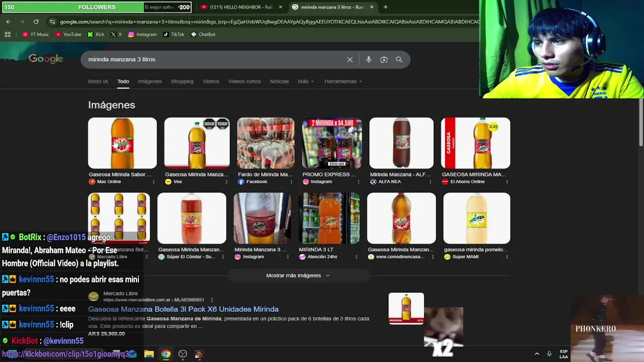
Task: Switch to Modo IA tab
Action: [x=98, y=81]
